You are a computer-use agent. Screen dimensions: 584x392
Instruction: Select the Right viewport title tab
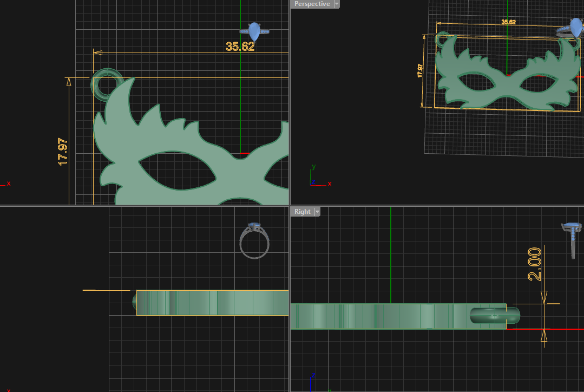tap(303, 212)
